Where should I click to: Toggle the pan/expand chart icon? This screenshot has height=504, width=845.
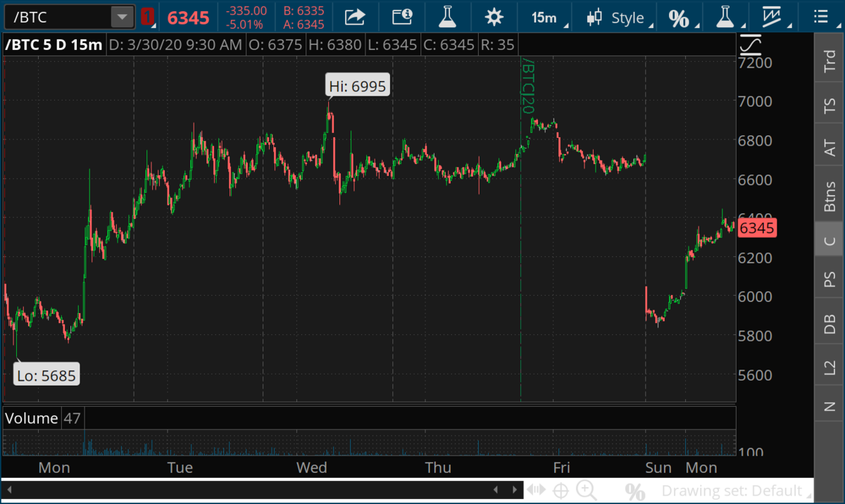tap(537, 491)
